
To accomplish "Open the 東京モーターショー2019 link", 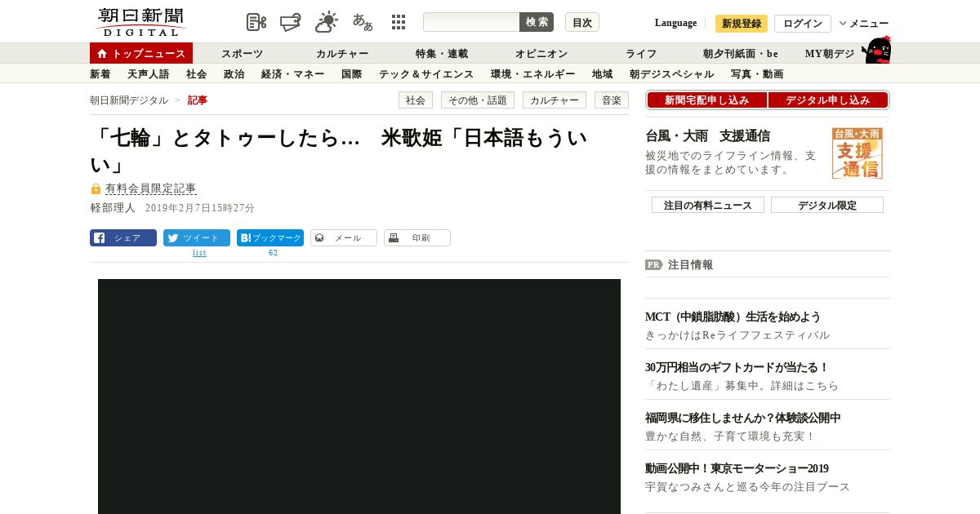I will 737,468.
